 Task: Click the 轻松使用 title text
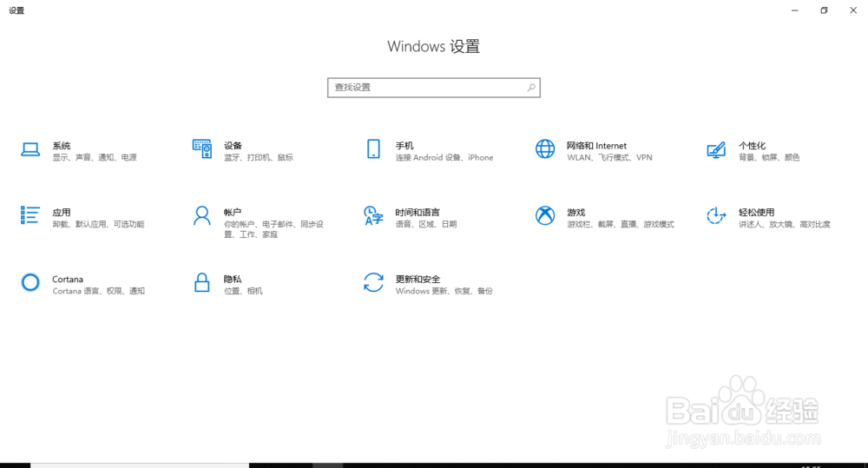[756, 213]
